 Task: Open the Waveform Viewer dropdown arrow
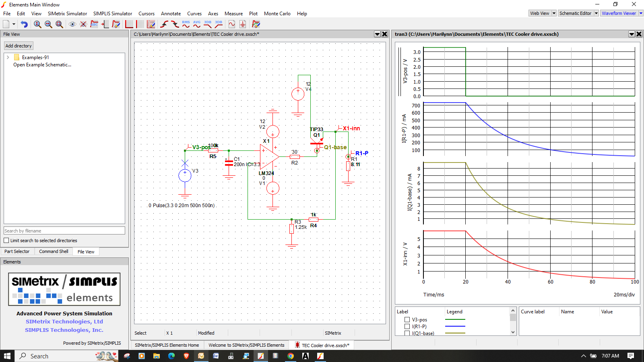641,13
